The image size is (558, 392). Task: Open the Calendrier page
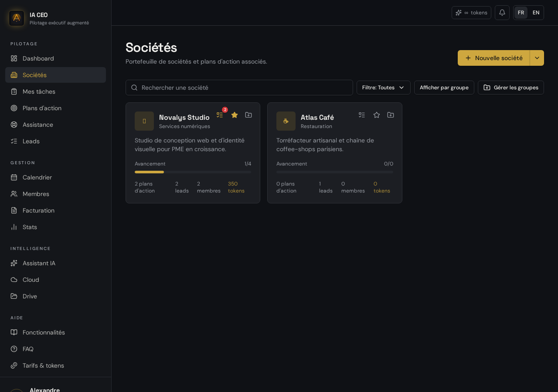(x=55, y=177)
